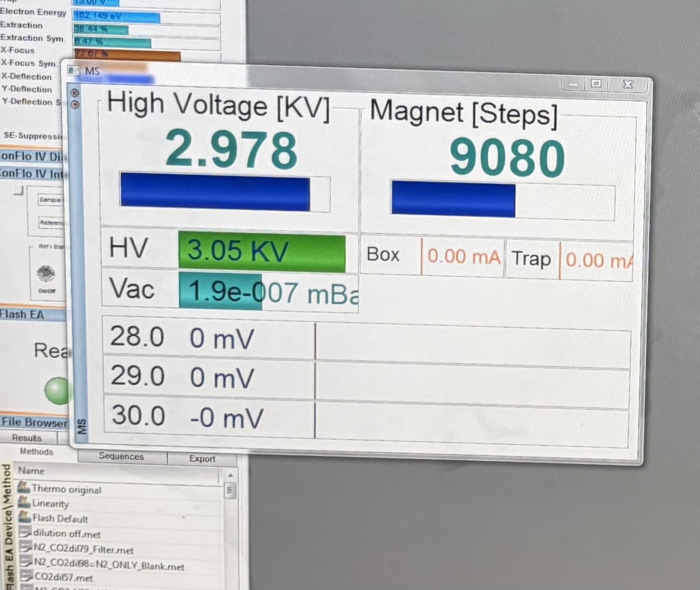
Task: Toggle the ConFlo IV interface checkbox
Action: [x=19, y=190]
